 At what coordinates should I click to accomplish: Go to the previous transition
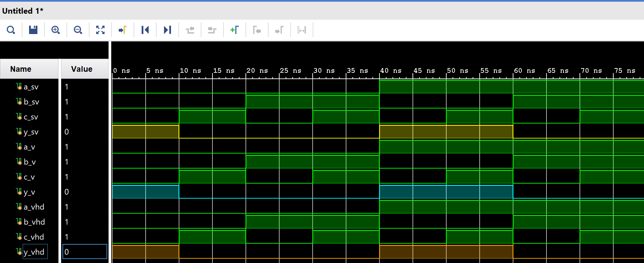pos(190,30)
